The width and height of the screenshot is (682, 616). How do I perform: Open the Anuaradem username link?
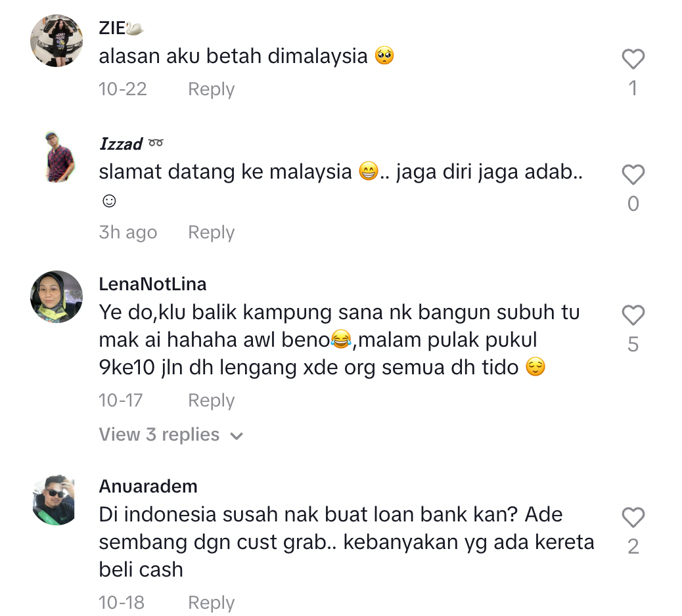coord(148,487)
